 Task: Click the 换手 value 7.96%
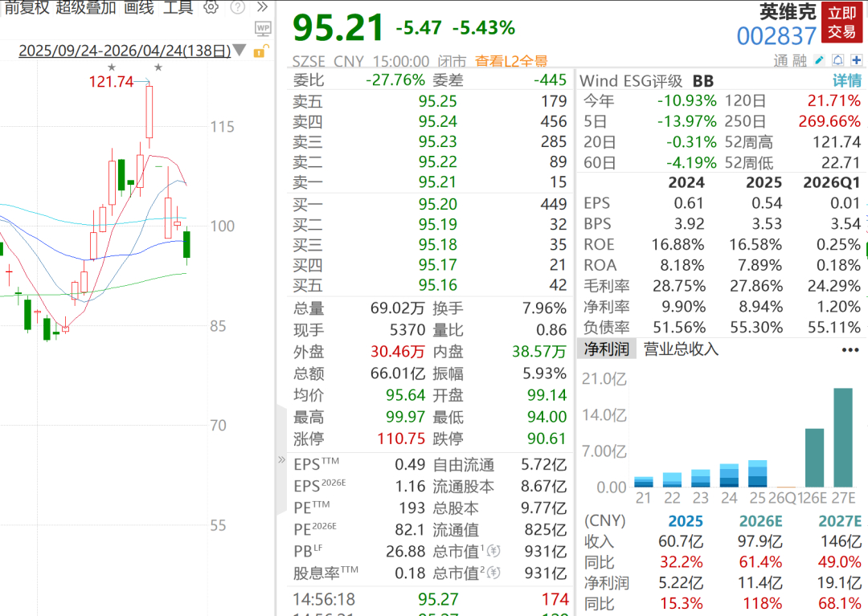tap(544, 308)
